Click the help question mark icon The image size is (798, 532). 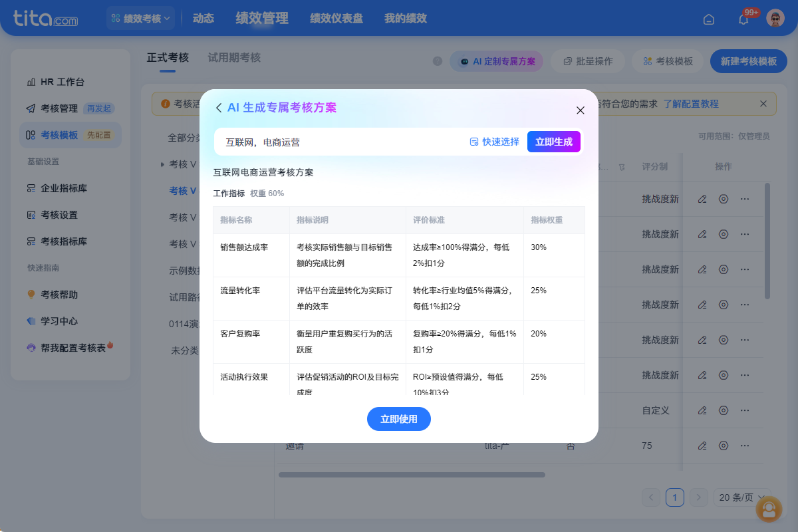click(x=438, y=61)
